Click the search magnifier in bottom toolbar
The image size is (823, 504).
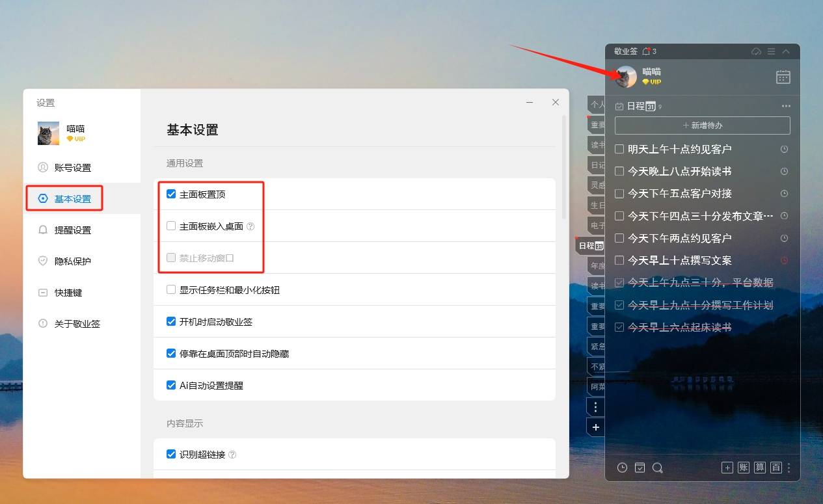(x=658, y=468)
